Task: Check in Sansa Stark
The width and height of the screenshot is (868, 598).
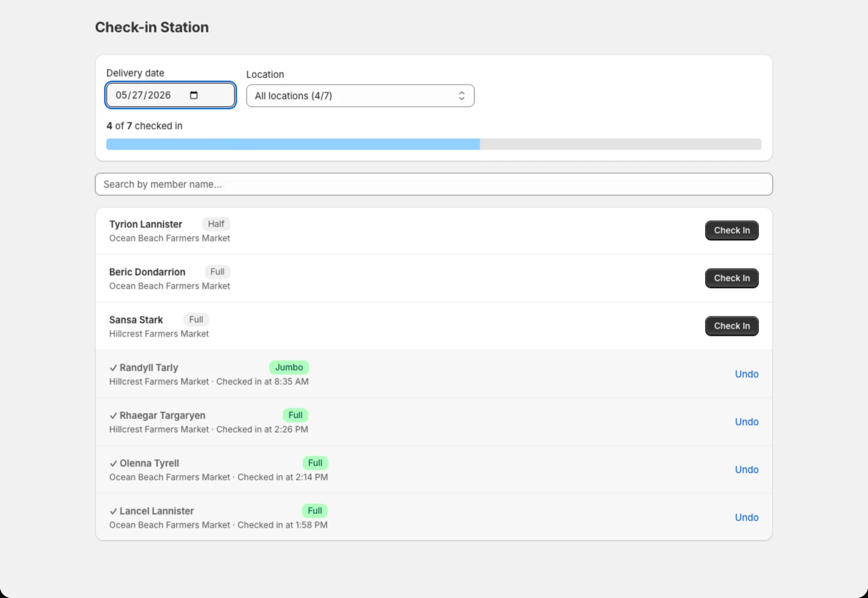Action: [x=732, y=326]
